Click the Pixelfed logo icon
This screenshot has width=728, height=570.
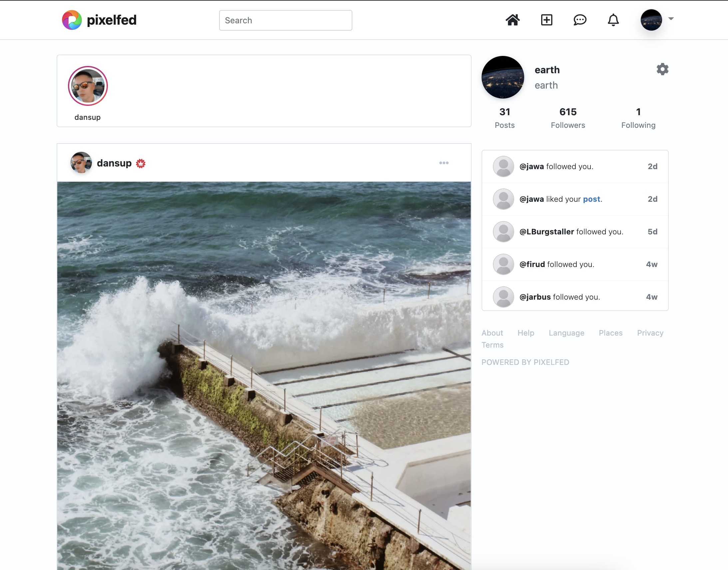click(x=71, y=20)
